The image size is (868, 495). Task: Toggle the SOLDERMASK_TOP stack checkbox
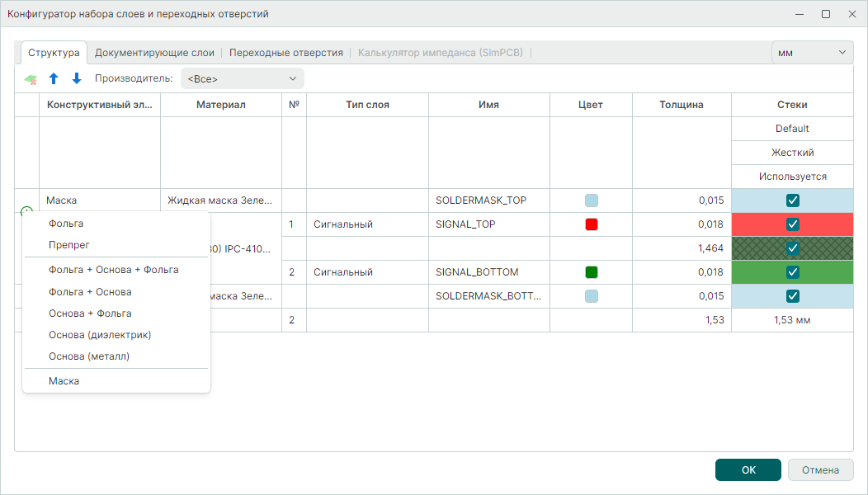pyautogui.click(x=792, y=200)
